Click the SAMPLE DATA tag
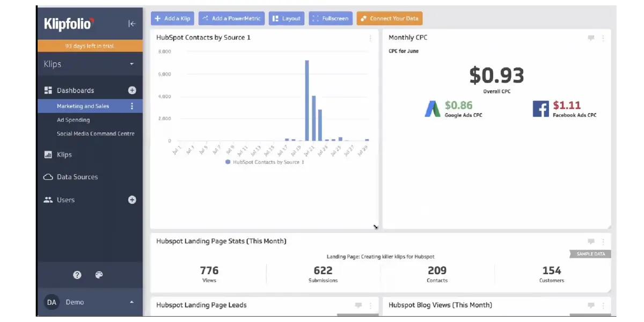Viewport: 644px width, 322px height. [x=590, y=254]
